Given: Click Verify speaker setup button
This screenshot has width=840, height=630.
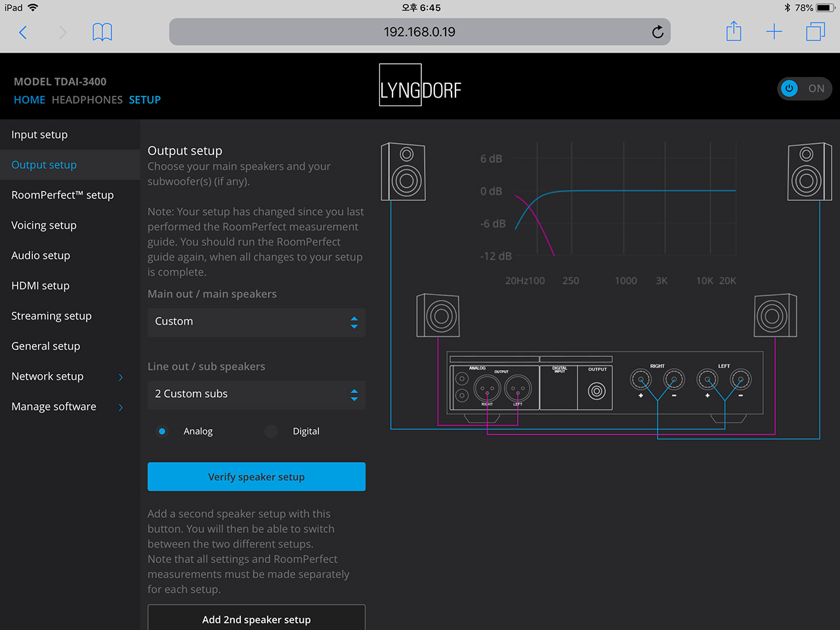Looking at the screenshot, I should [x=257, y=476].
